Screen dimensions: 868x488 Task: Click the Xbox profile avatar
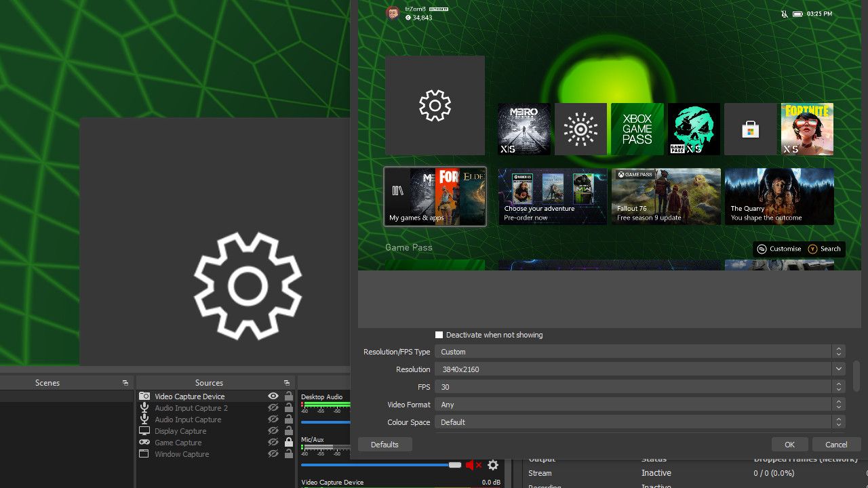click(393, 14)
